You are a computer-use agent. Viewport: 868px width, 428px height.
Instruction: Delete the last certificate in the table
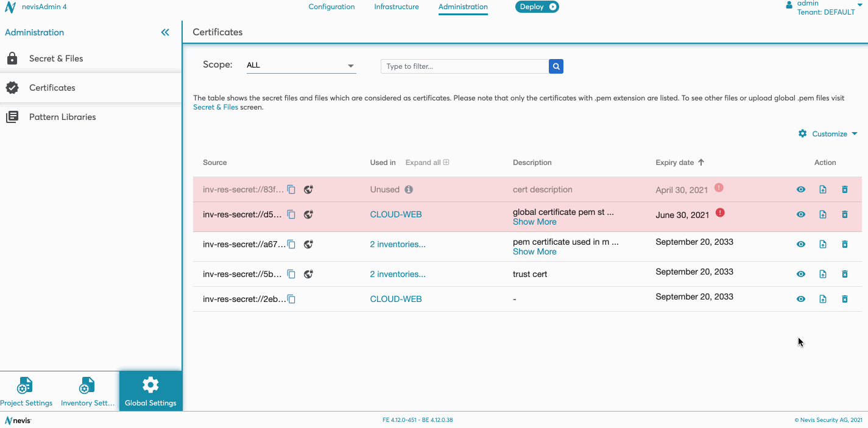point(844,299)
